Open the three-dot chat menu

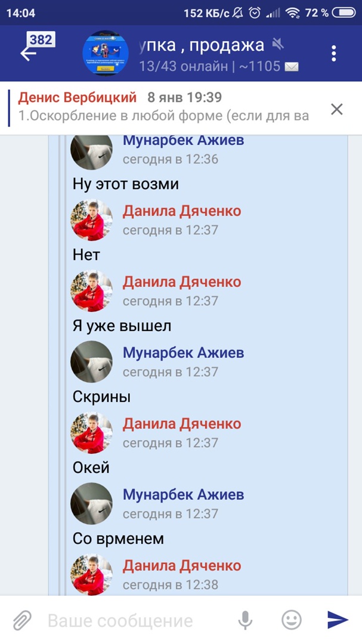[x=333, y=54]
